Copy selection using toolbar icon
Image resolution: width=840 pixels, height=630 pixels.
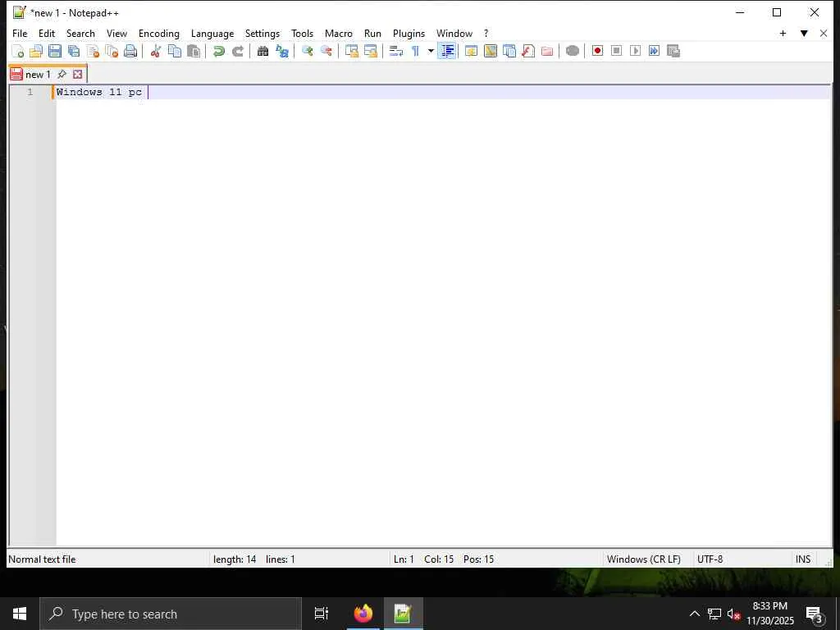(175, 51)
